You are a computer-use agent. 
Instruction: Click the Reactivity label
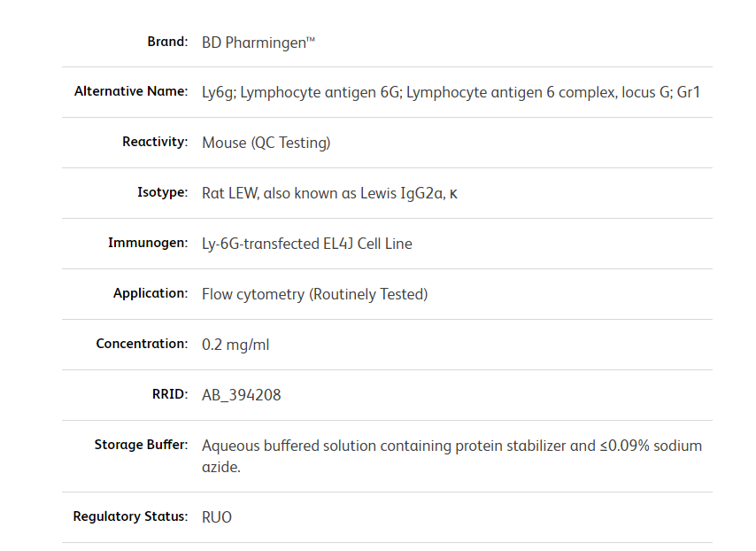click(x=155, y=143)
